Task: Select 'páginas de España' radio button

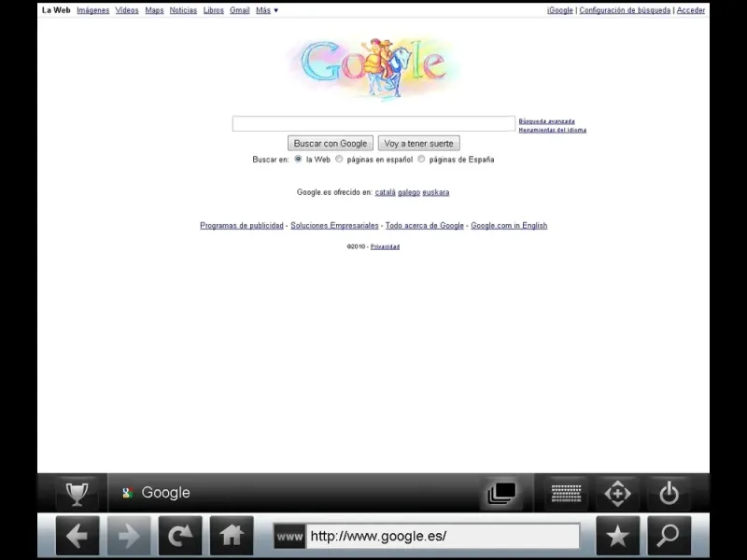Action: [x=421, y=159]
